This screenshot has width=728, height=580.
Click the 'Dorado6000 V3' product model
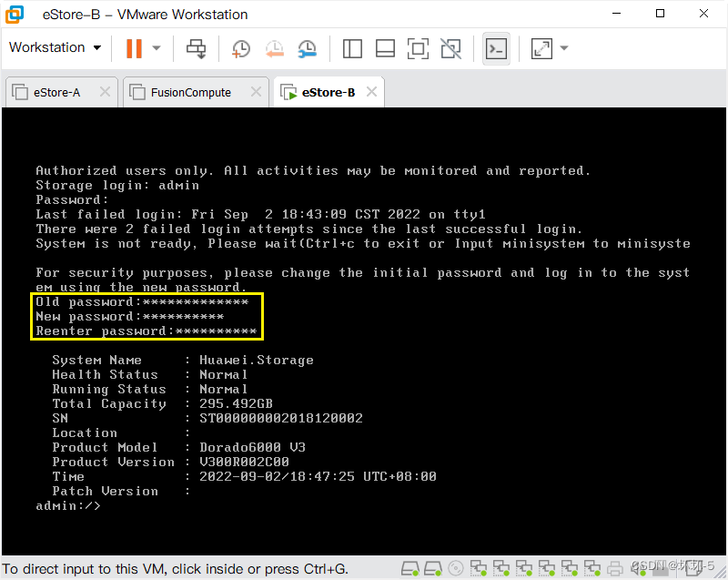click(252, 447)
